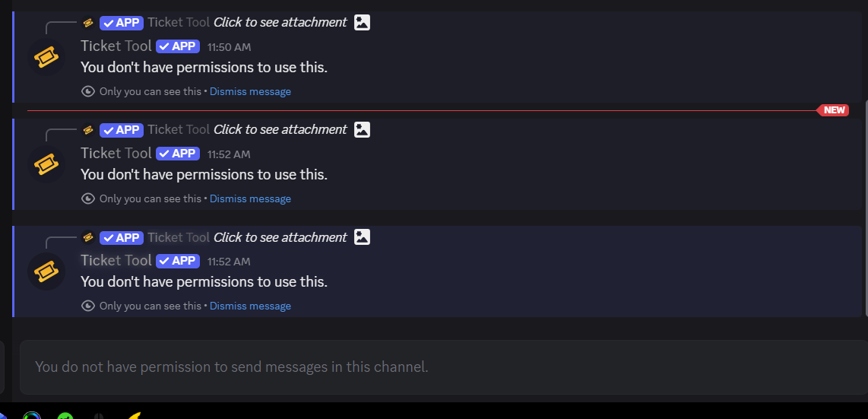Open the Ticket Tool avatar on the bottom message
868x419 pixels.
[x=46, y=271]
